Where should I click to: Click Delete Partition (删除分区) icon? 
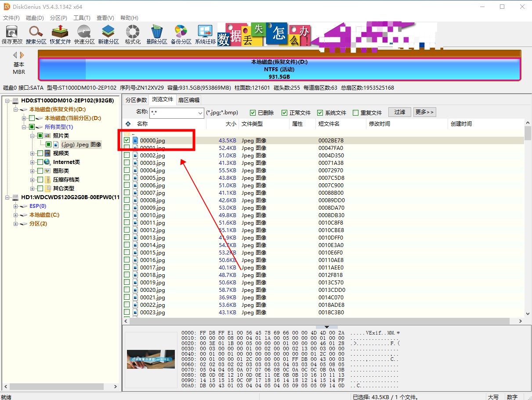coord(157,35)
